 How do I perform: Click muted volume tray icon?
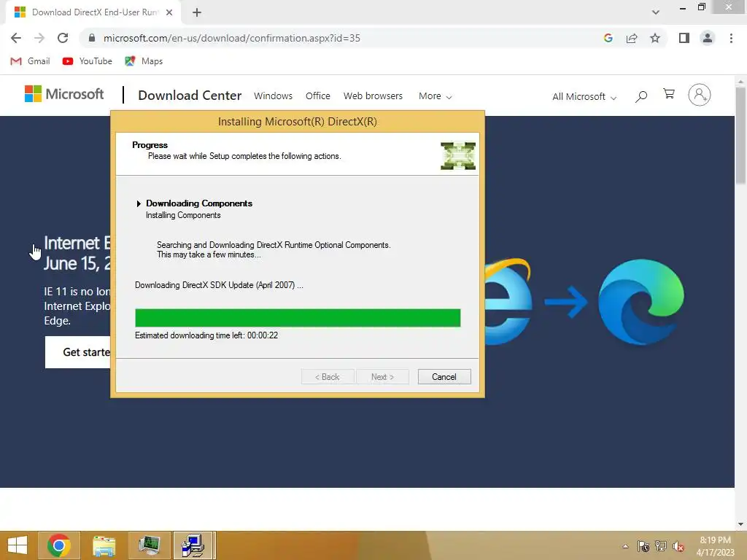678,546
